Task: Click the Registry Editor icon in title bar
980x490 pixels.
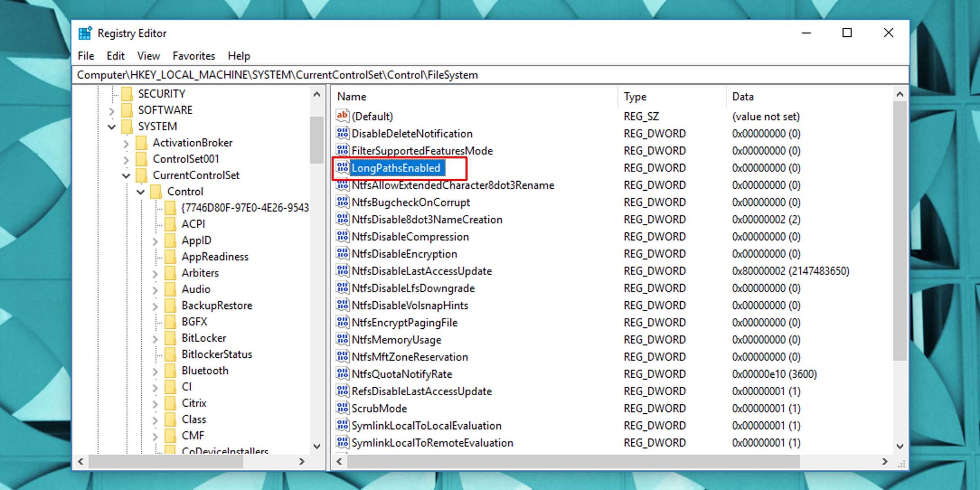Action: coord(85,33)
